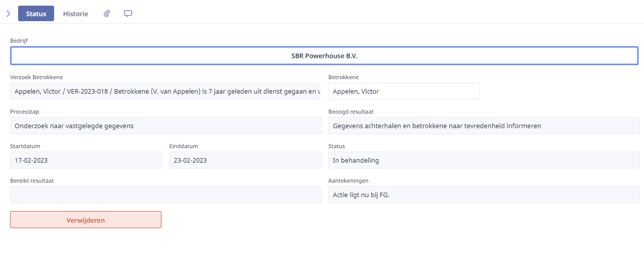Click the Beoogd resultaat field
The width and height of the screenshot is (644, 254).
point(484,126)
